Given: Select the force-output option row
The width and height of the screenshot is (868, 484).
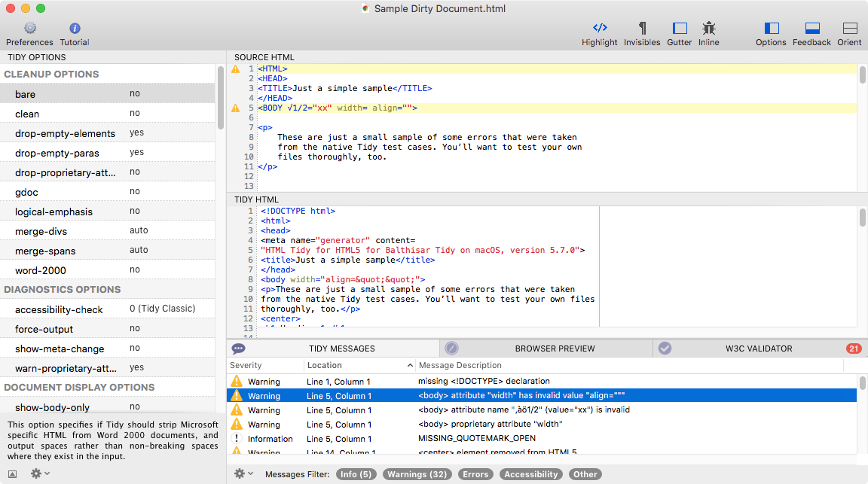Looking at the screenshot, I should (x=108, y=329).
